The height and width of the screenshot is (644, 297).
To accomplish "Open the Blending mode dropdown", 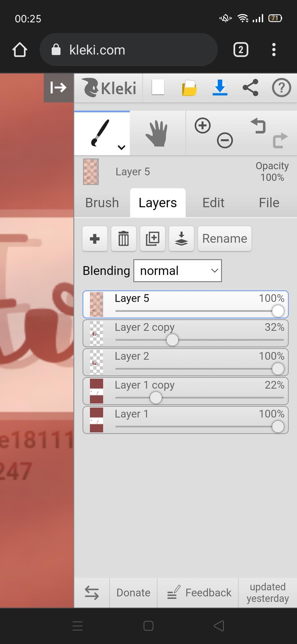I will (x=178, y=270).
